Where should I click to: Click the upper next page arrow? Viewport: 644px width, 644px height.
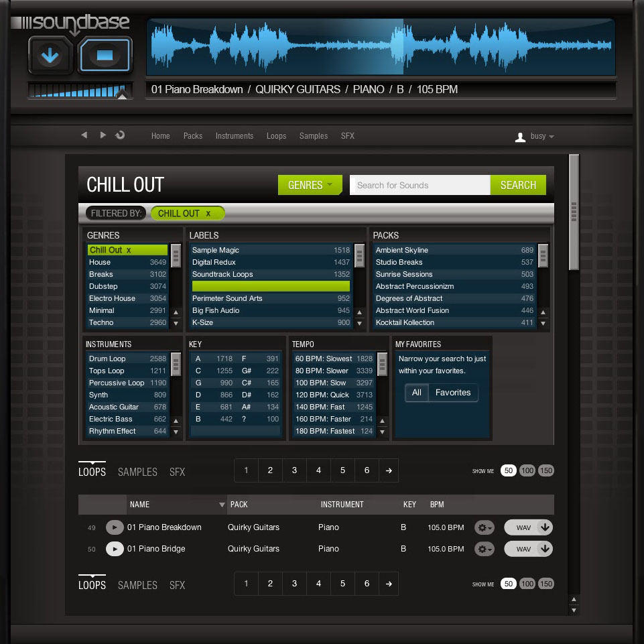pos(389,470)
